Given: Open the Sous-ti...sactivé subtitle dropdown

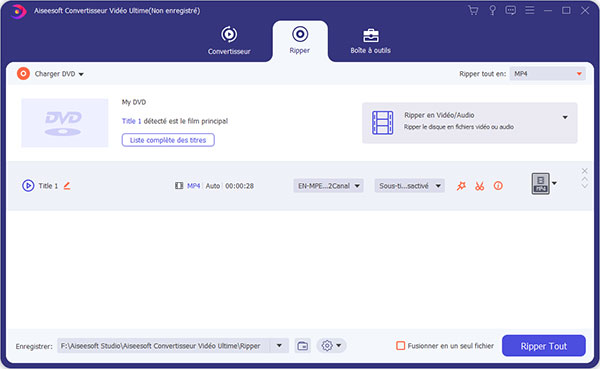Looking at the screenshot, I should coord(409,186).
